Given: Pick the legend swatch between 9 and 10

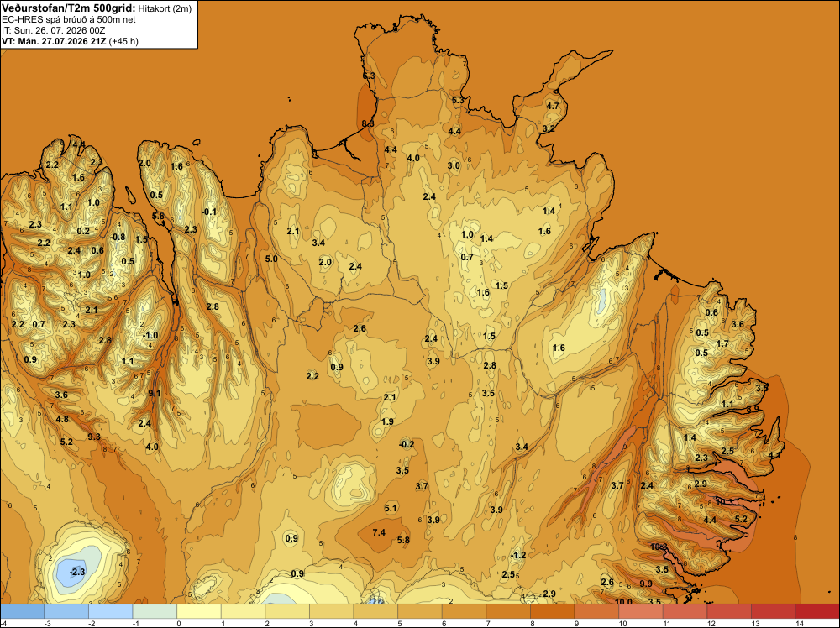Looking at the screenshot, I should [596, 611].
